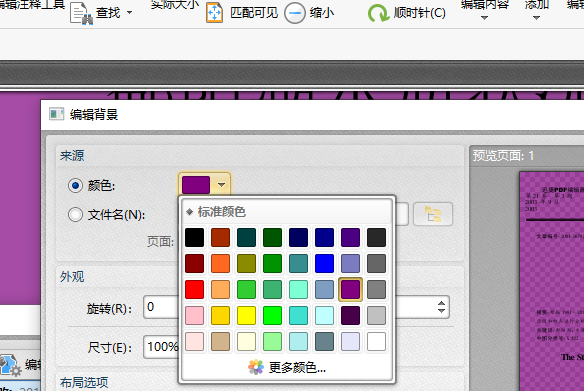Pick the bright blue color swatch
The image size is (584, 391).
pos(324,264)
